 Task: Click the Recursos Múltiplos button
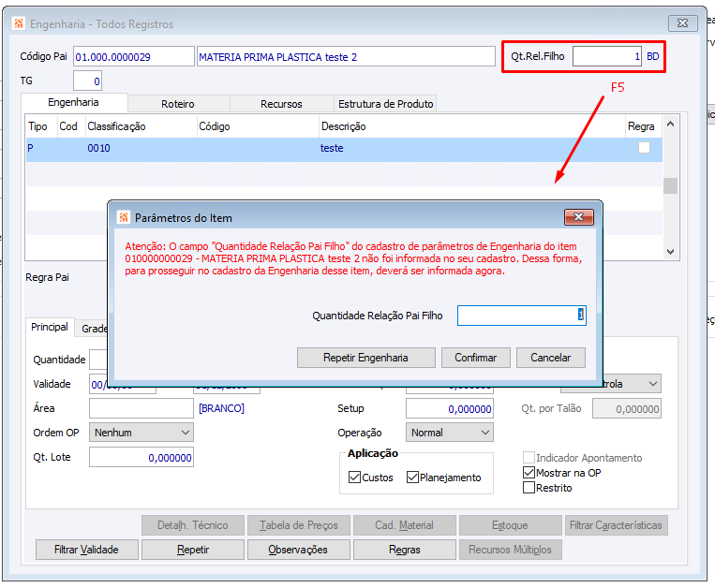coord(511,550)
